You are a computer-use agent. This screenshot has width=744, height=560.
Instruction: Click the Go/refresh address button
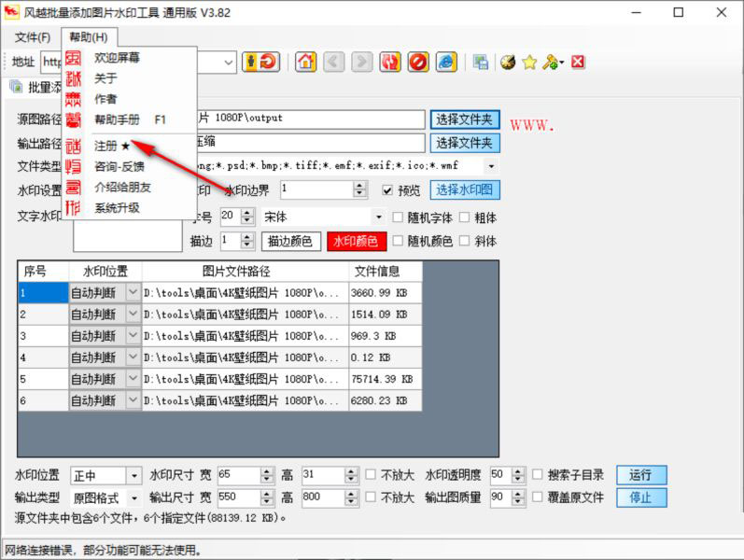[x=261, y=63]
